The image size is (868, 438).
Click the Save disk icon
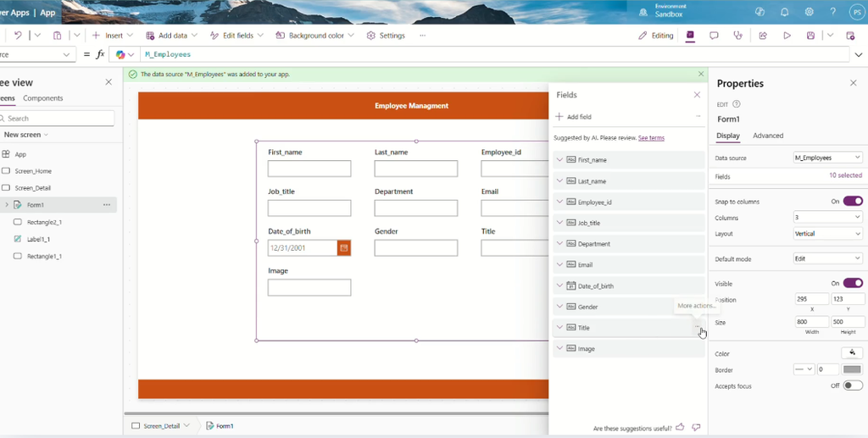(810, 36)
